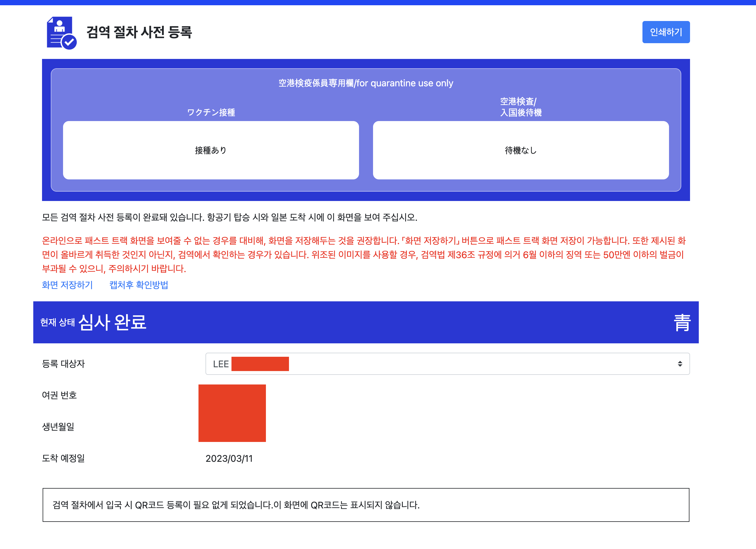Click the 여권 번호 field label
This screenshot has height=549, width=756.
59,395
